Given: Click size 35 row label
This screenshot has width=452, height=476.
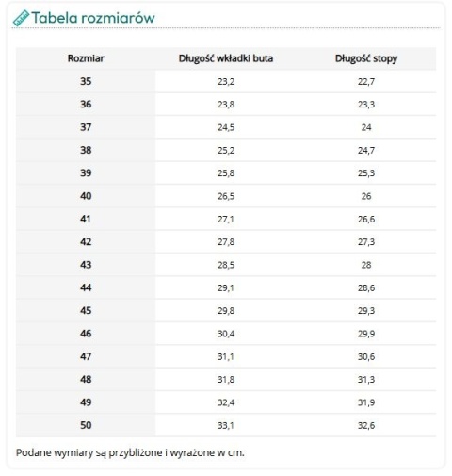Looking at the screenshot, I should pos(86,81).
